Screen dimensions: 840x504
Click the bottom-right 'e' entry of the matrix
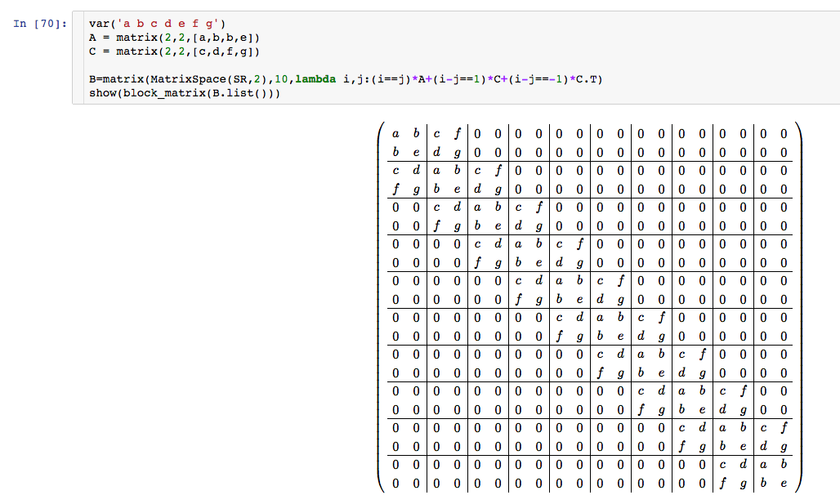click(784, 483)
